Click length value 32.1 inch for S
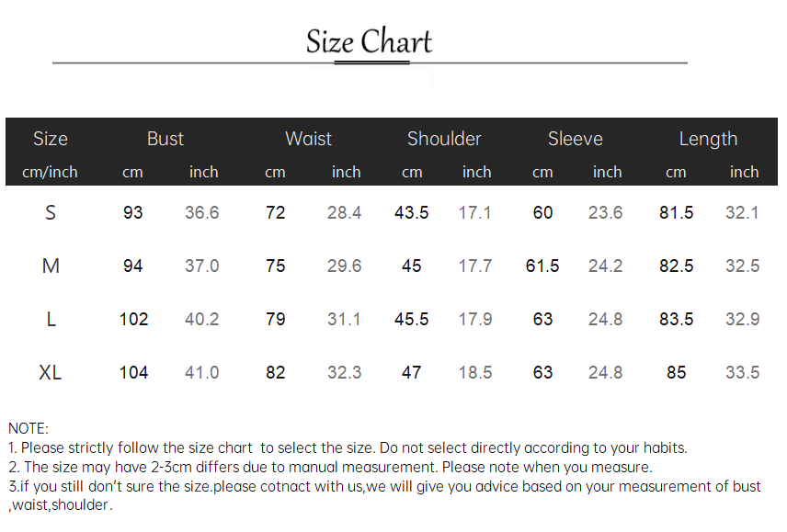 (742, 212)
